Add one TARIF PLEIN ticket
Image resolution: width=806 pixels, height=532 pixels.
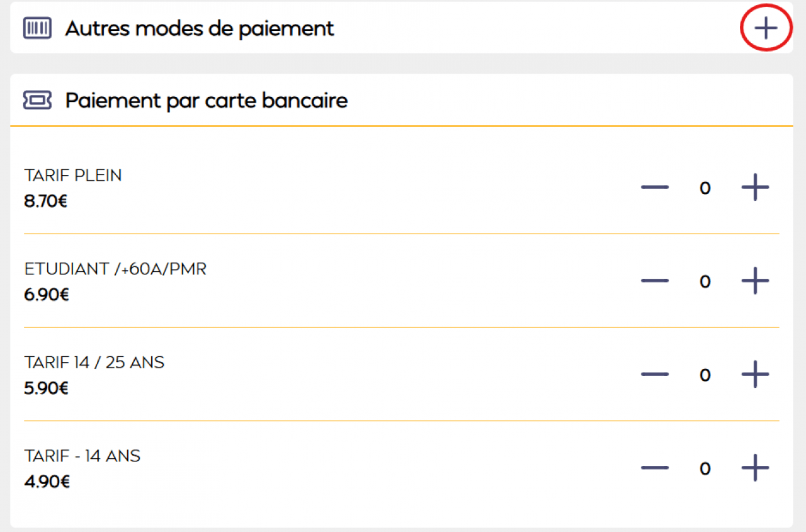tap(755, 187)
